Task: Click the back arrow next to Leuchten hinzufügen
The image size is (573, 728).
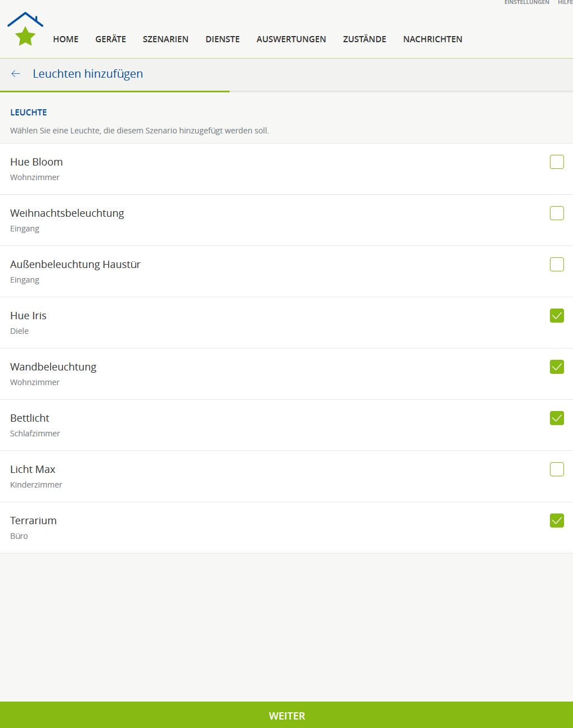Action: [16, 74]
